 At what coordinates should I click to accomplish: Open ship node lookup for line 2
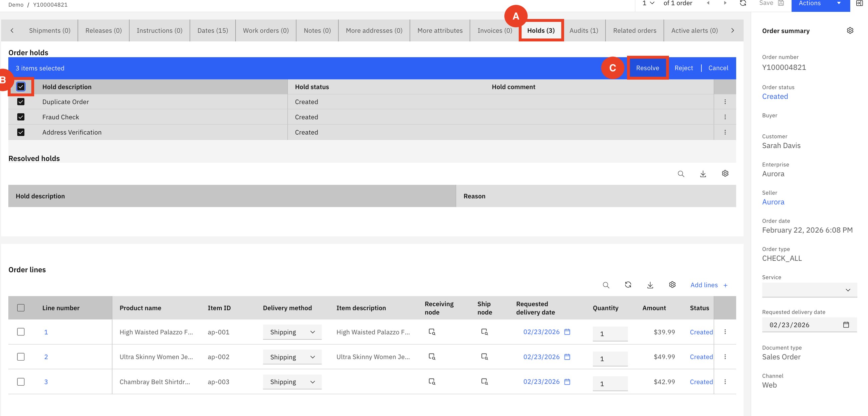[x=484, y=357]
